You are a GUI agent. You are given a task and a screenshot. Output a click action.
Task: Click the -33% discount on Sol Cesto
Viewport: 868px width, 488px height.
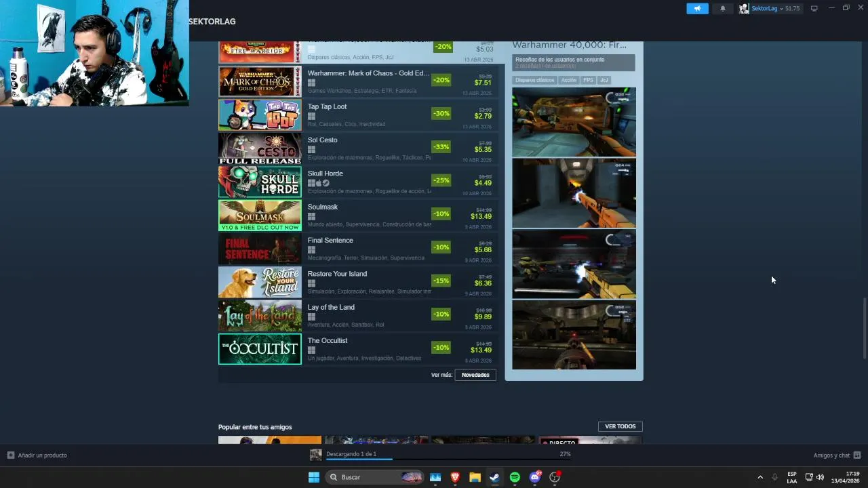click(x=441, y=146)
